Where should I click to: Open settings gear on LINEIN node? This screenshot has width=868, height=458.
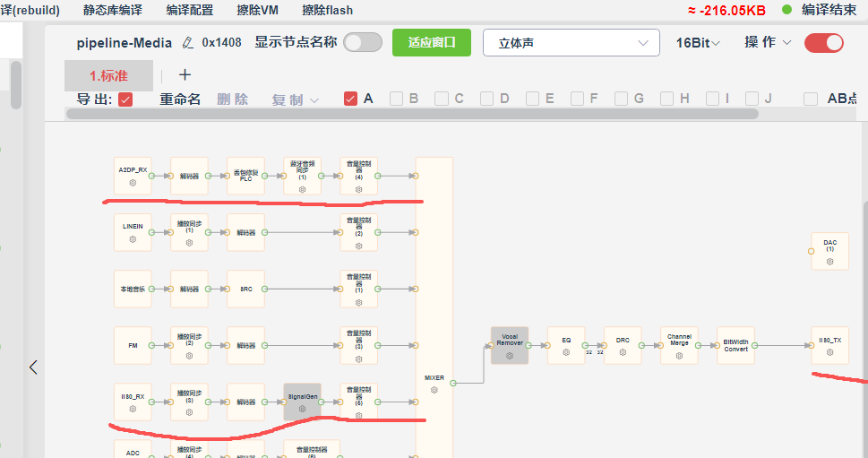pos(133,239)
